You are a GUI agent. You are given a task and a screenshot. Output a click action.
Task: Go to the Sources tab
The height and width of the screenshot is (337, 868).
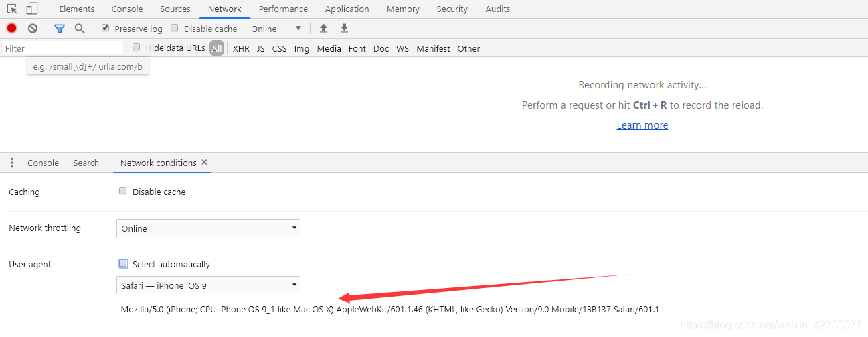point(175,9)
